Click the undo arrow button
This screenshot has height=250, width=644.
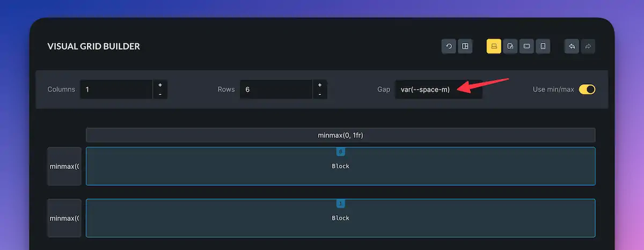[x=572, y=46]
